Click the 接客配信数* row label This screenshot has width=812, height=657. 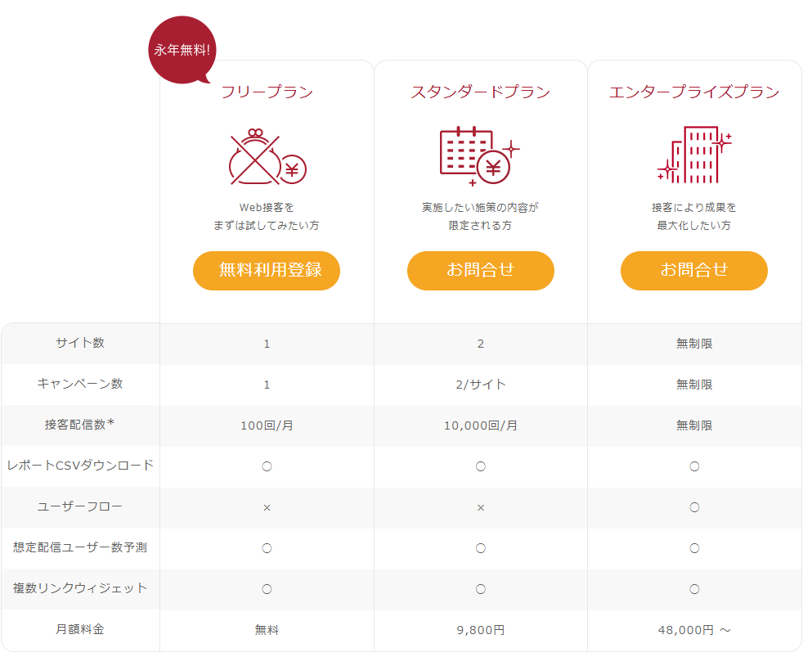pyautogui.click(x=79, y=425)
